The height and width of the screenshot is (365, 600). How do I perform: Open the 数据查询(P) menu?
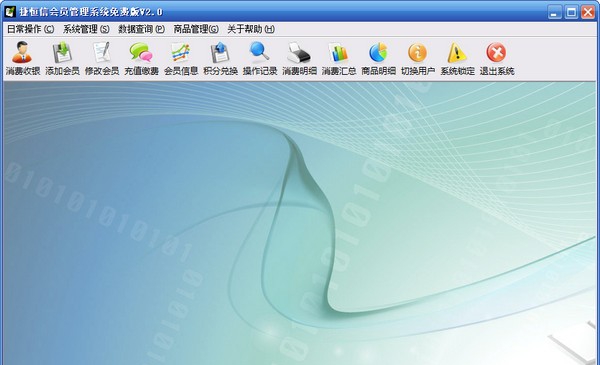click(x=141, y=29)
